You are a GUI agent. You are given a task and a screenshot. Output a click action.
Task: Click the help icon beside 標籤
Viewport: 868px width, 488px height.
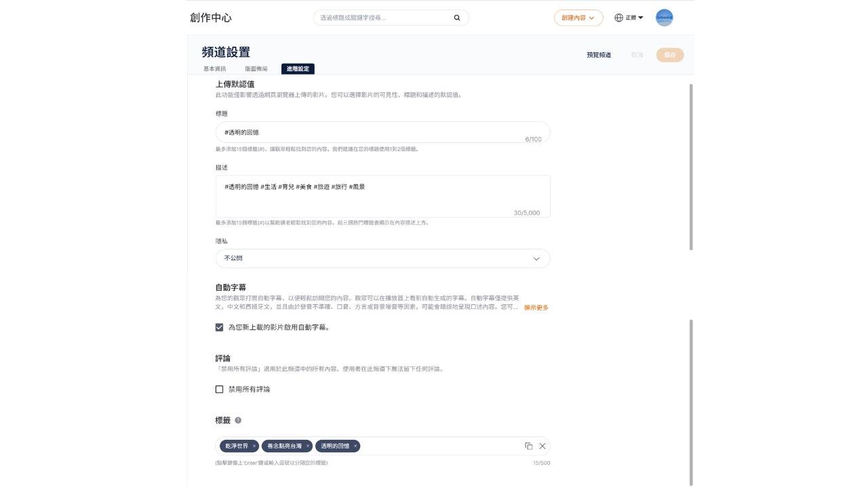point(238,420)
